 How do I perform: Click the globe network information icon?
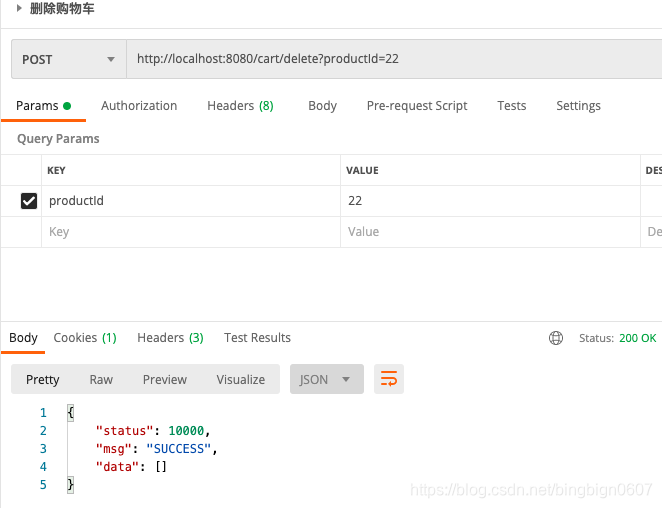(556, 338)
